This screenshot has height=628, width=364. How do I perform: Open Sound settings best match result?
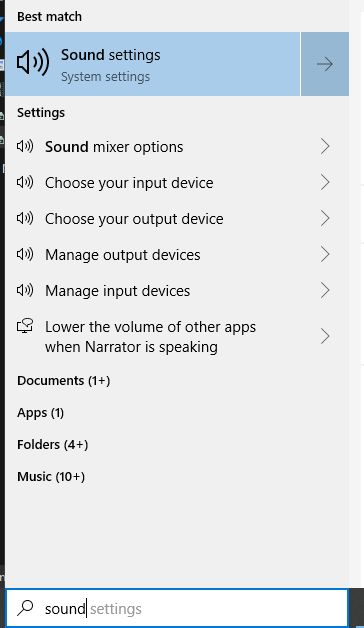pyautogui.click(x=153, y=64)
